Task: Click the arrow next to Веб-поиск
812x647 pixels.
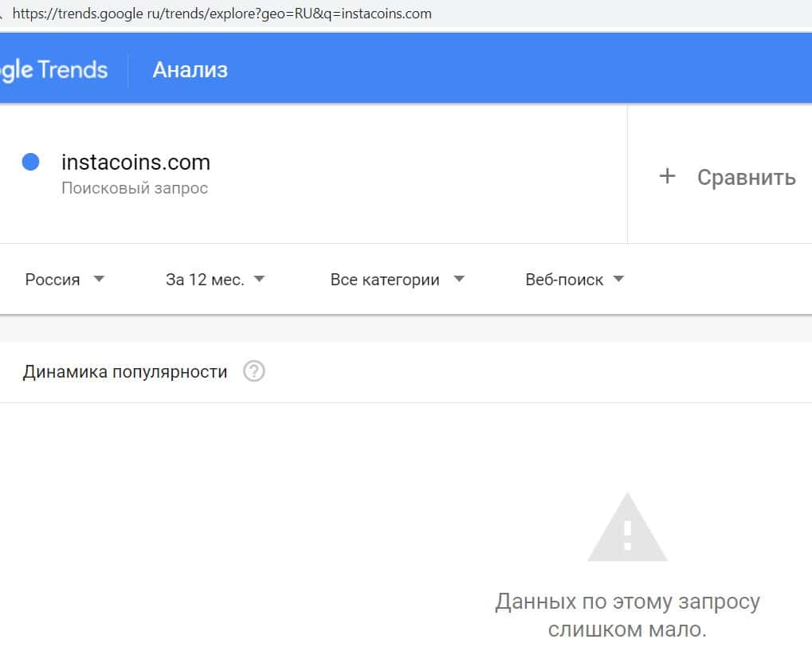Action: pos(618,279)
